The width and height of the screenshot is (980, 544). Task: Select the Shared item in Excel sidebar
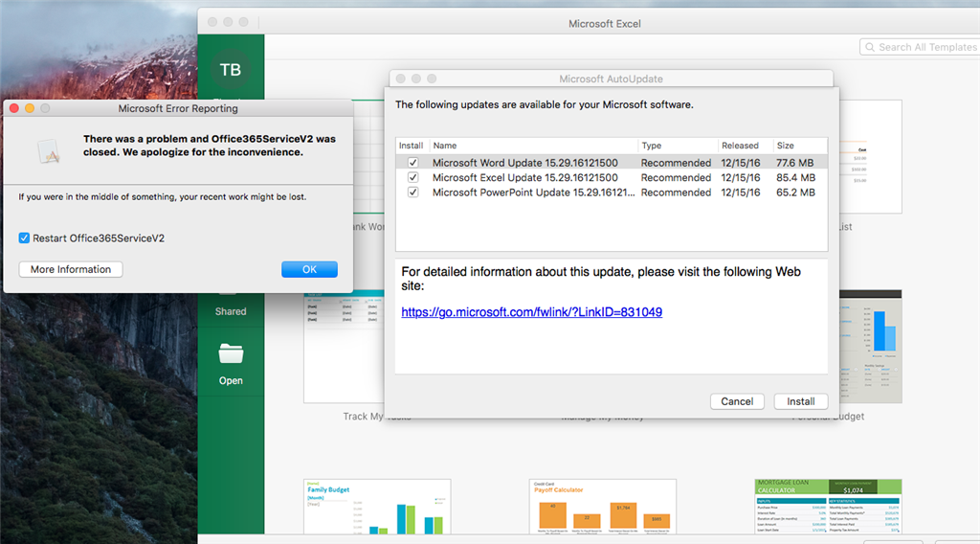(231, 311)
